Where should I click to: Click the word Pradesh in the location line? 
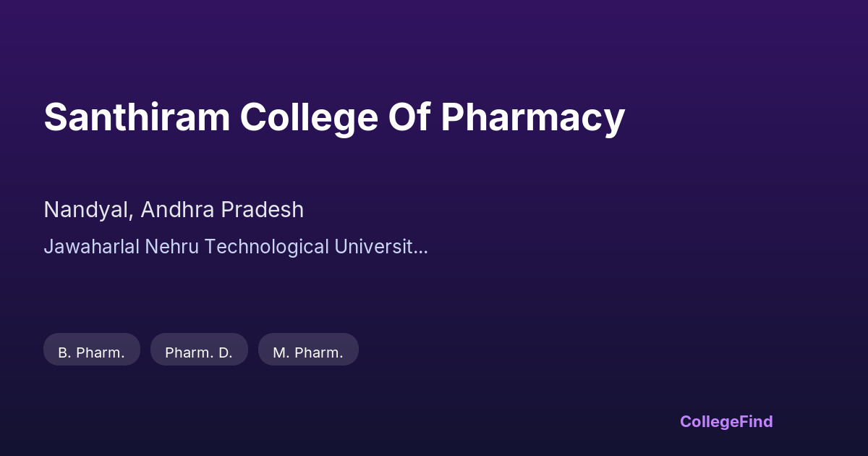pos(263,210)
